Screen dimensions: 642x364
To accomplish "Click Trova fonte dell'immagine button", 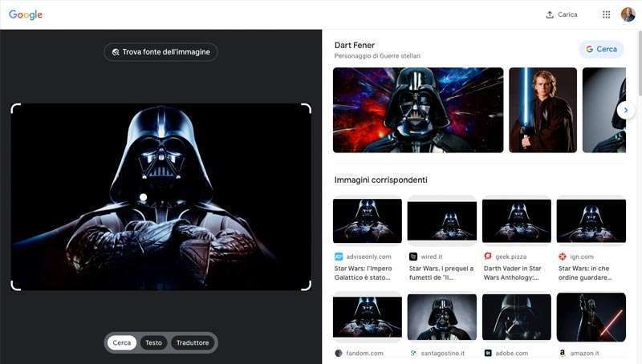I will 161,52.
